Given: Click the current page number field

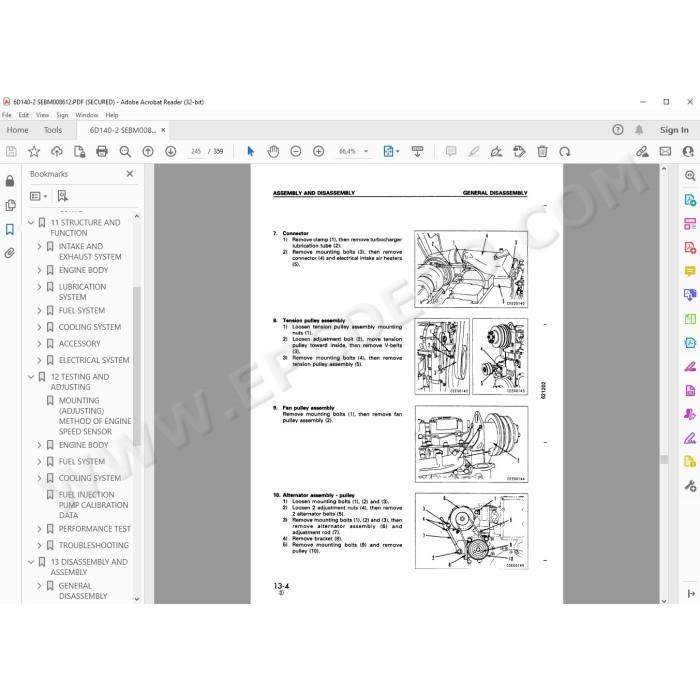Looking at the screenshot, I should tap(196, 152).
